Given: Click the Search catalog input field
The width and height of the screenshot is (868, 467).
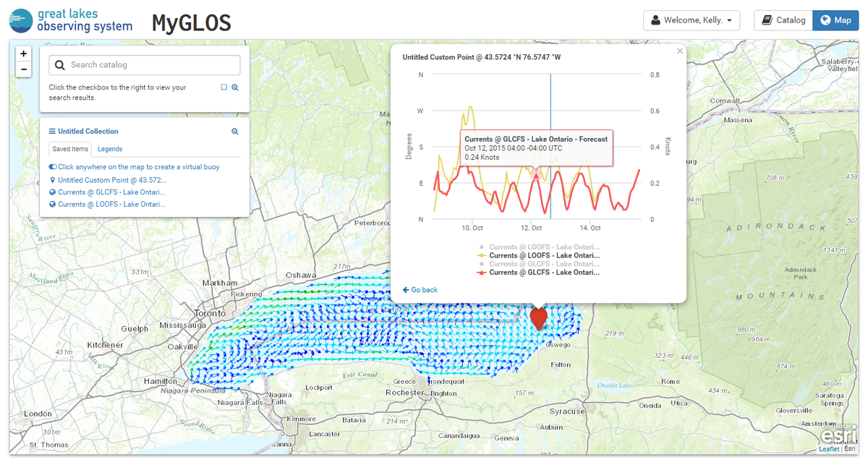Looking at the screenshot, I should tap(145, 65).
